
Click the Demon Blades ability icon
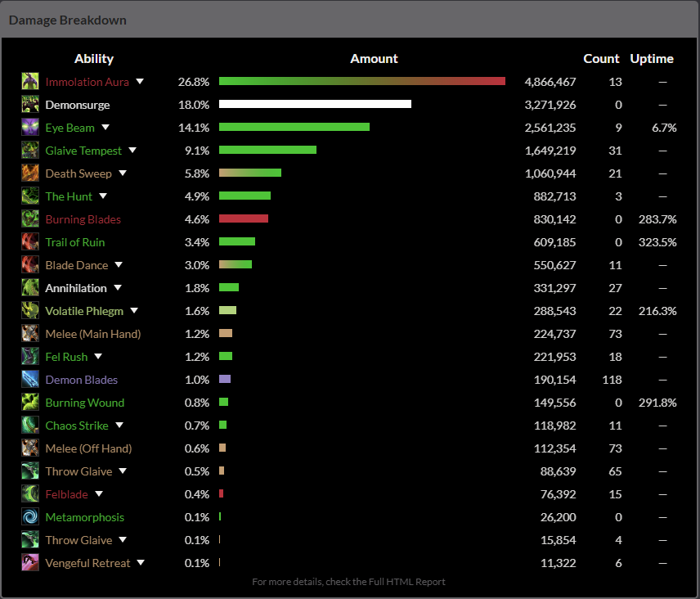tap(30, 380)
